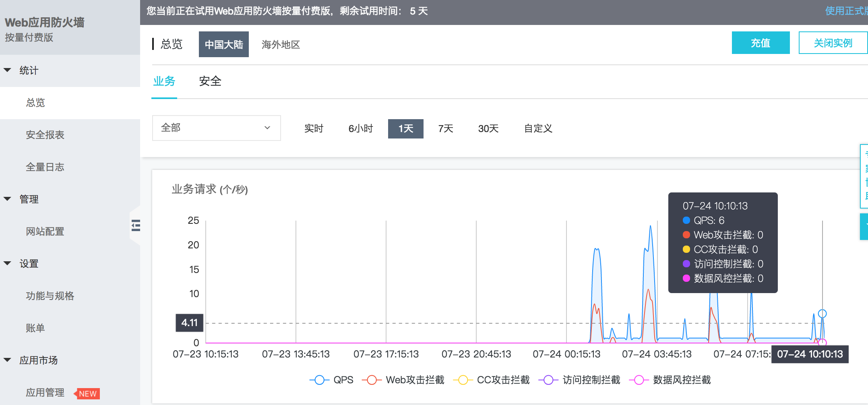Image resolution: width=868 pixels, height=405 pixels.
Task: Hide 访问控制拦截 legend series
Action: (579, 380)
